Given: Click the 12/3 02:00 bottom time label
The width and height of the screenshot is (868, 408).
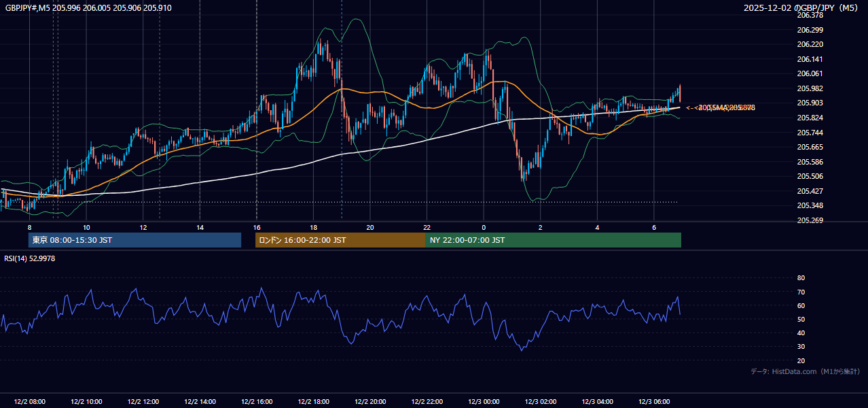Looking at the screenshot, I should (540, 402).
